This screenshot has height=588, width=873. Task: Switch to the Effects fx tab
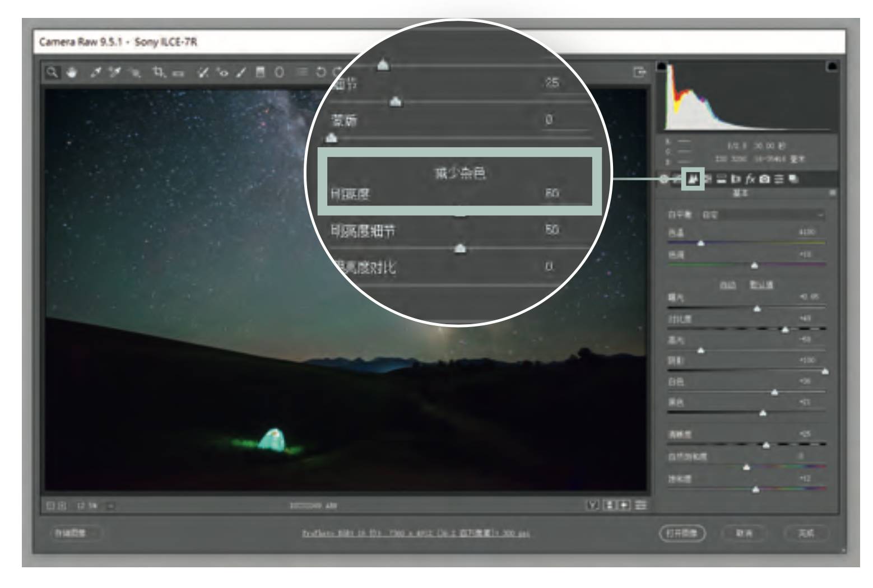coord(750,179)
